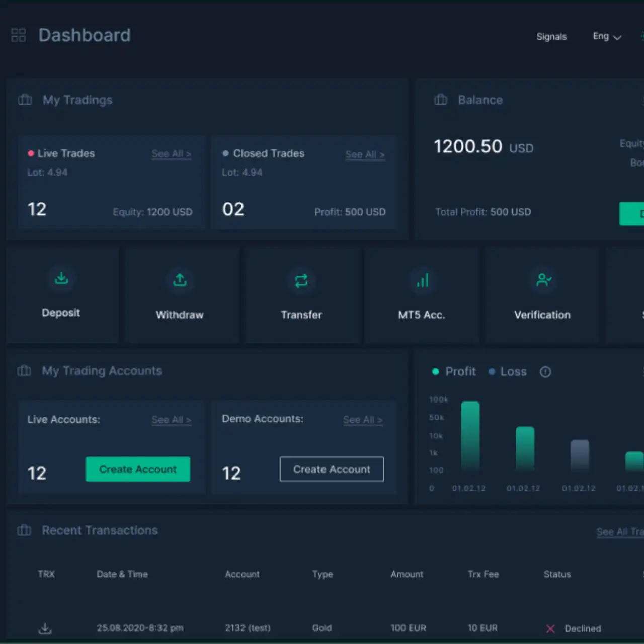Click the Withdraw upload icon
Screen dimensions: 644x644
pyautogui.click(x=180, y=280)
